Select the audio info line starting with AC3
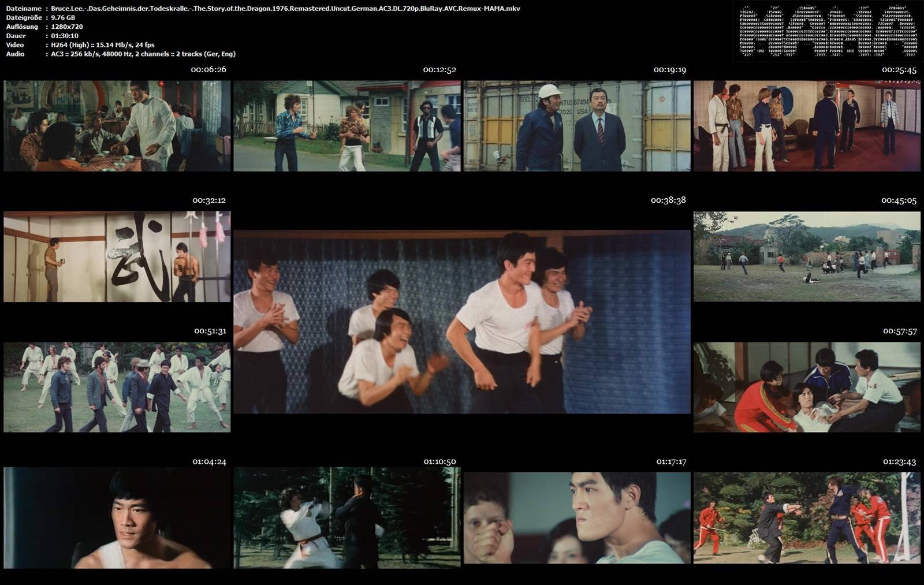The width and height of the screenshot is (924, 585). point(143,54)
